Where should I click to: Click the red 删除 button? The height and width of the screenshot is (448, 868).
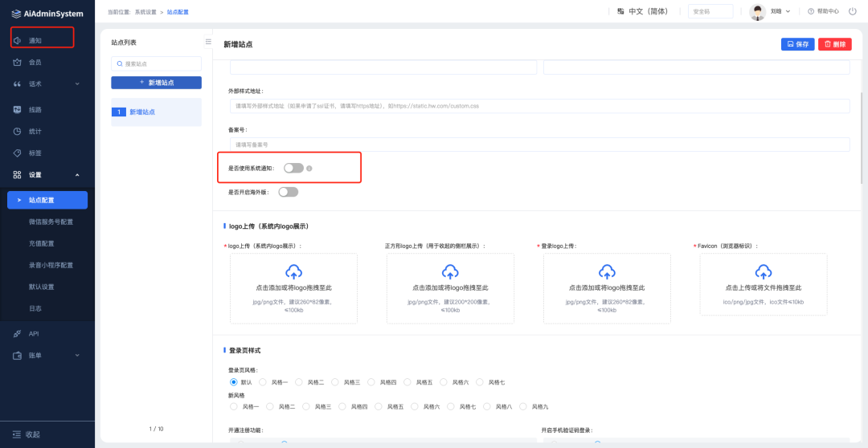click(x=835, y=45)
